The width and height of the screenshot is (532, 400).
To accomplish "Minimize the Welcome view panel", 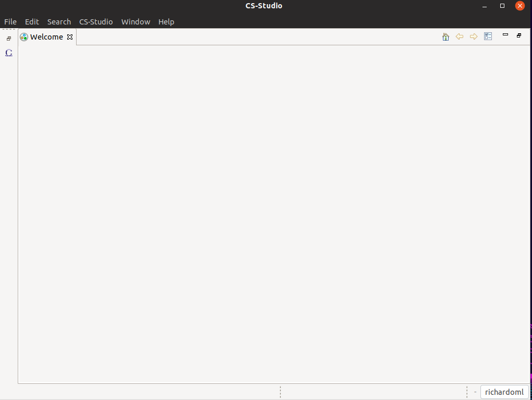I will (x=505, y=35).
